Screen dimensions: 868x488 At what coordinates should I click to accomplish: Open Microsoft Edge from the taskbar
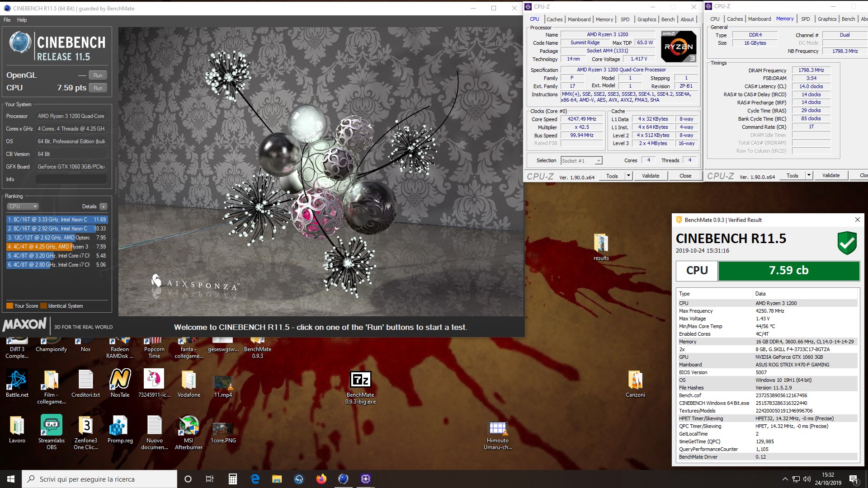(x=255, y=479)
